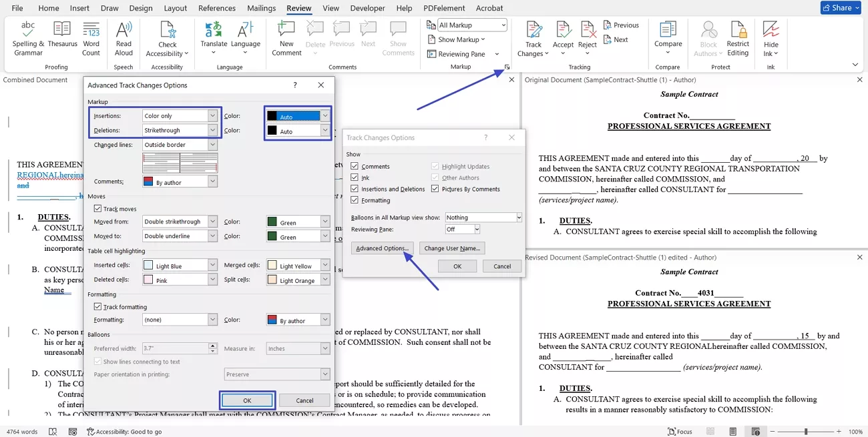Click the Advanced Options button
Image resolution: width=868 pixels, height=437 pixels.
[383, 248]
